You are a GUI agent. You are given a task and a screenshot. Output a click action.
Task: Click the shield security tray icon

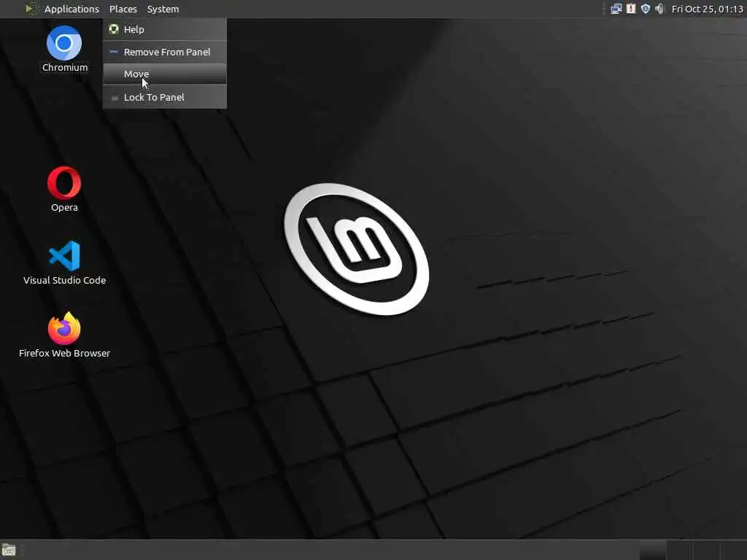(x=645, y=9)
